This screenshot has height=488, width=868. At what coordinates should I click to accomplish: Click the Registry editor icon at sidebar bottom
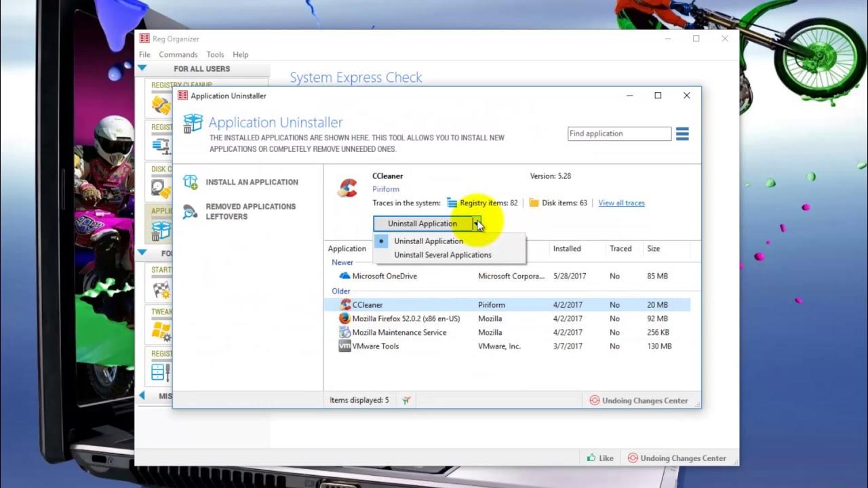[161, 372]
